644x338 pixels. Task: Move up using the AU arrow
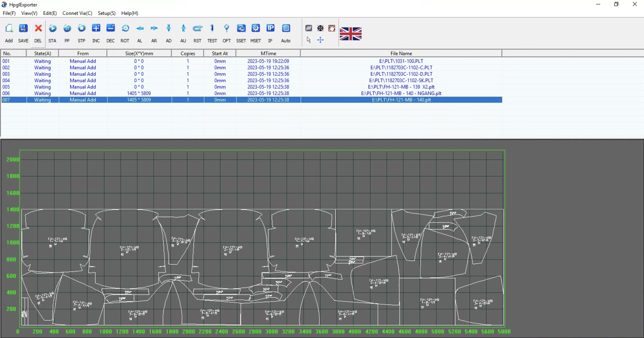(x=183, y=28)
